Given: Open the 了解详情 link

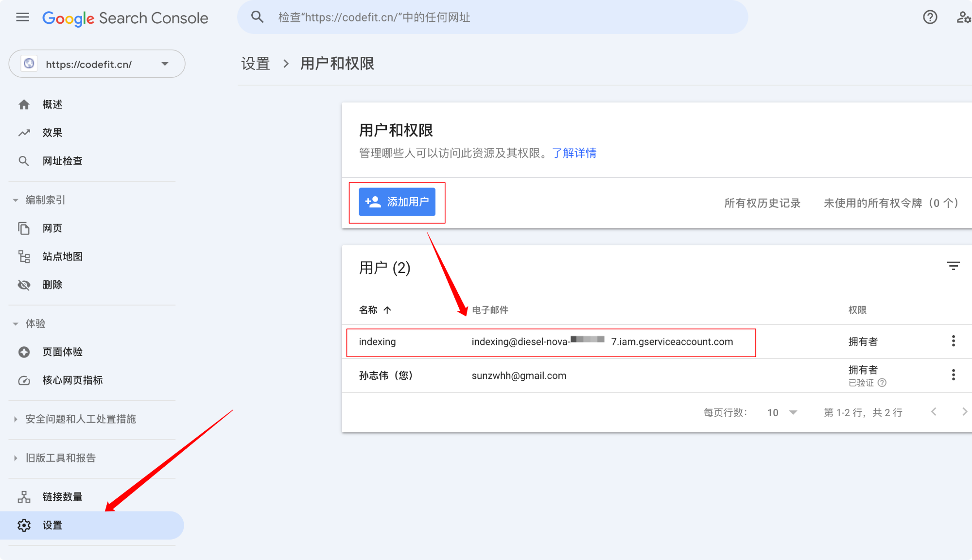Looking at the screenshot, I should 574,153.
